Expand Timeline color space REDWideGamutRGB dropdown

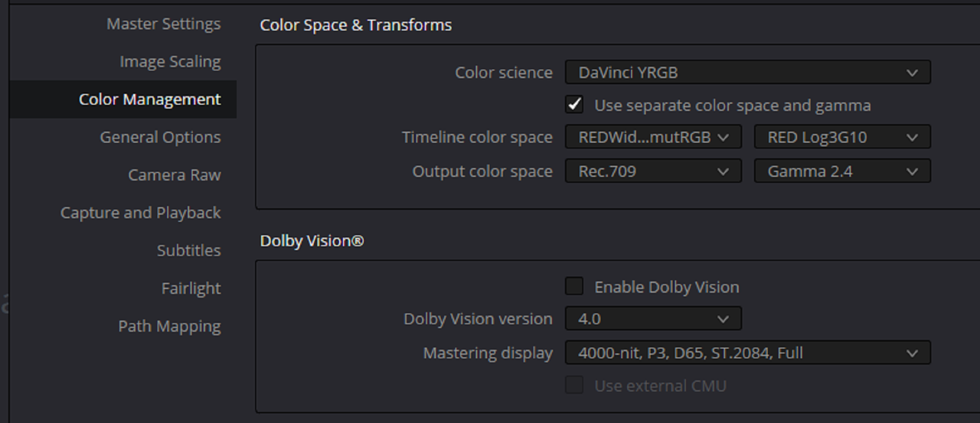coord(653,137)
